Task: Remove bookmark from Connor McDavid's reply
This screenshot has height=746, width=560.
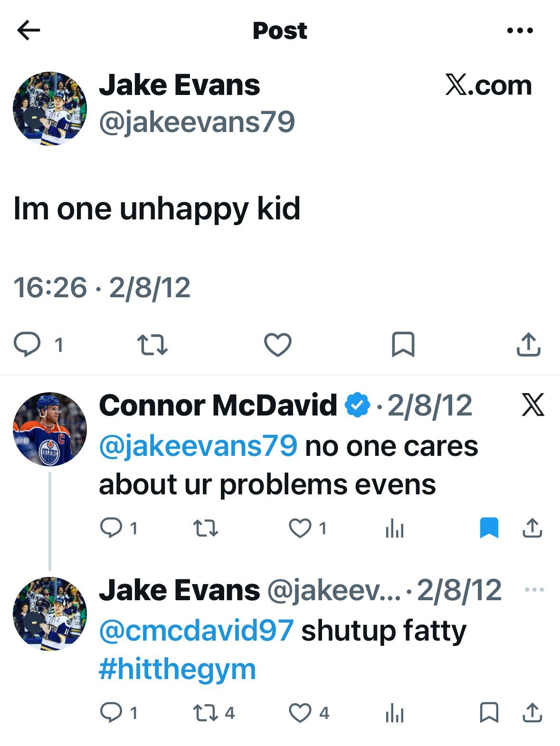Action: (489, 528)
